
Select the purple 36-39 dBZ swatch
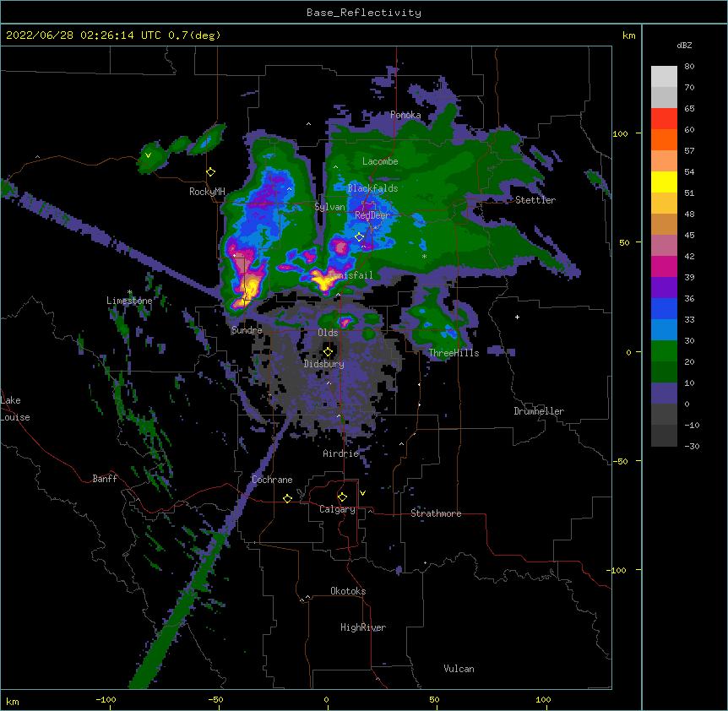[x=664, y=288]
